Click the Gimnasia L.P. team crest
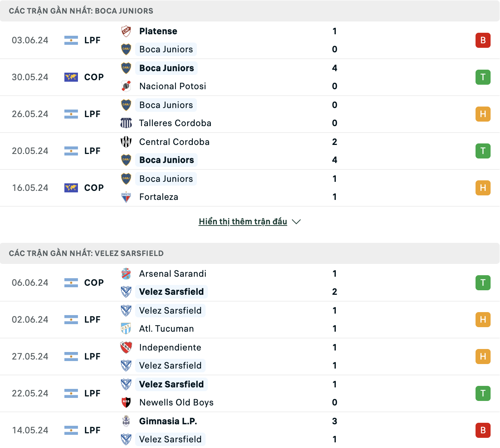 pyautogui.click(x=126, y=421)
